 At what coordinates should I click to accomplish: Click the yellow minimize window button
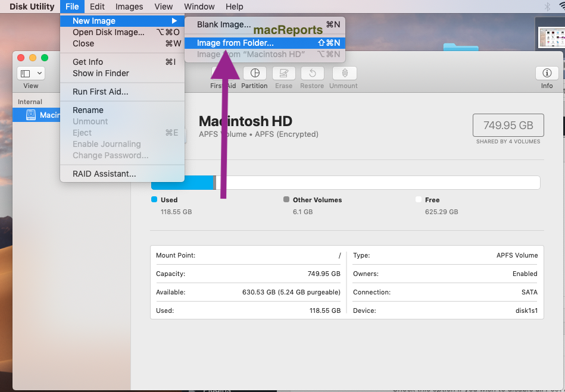(33, 58)
